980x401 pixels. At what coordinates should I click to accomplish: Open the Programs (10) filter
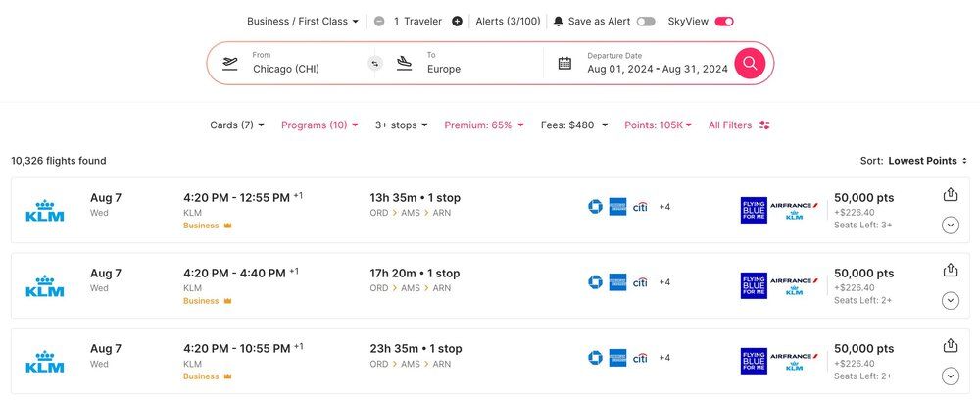[319, 125]
